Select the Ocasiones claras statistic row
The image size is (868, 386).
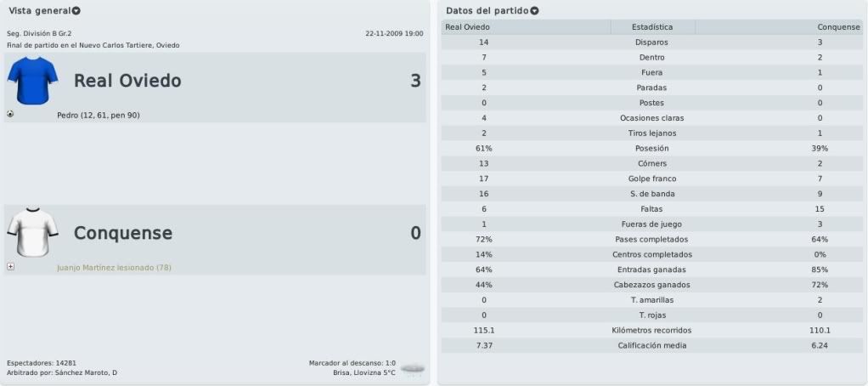652,118
